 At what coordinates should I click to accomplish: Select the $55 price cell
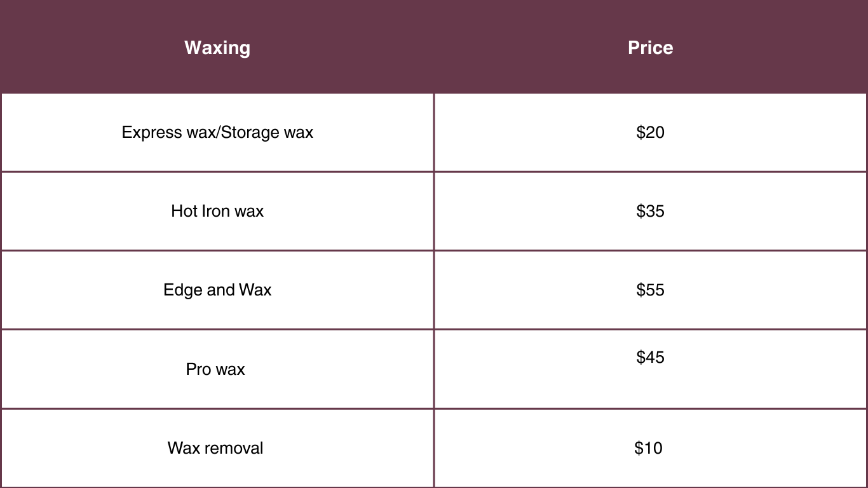[x=650, y=290]
